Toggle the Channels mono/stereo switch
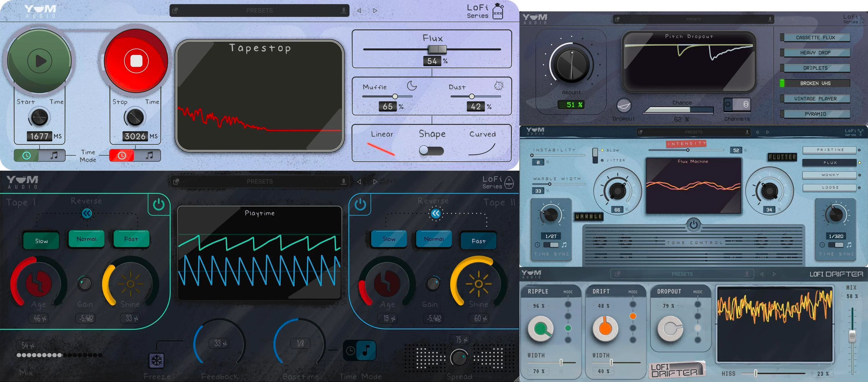The image size is (868, 382). tap(737, 104)
